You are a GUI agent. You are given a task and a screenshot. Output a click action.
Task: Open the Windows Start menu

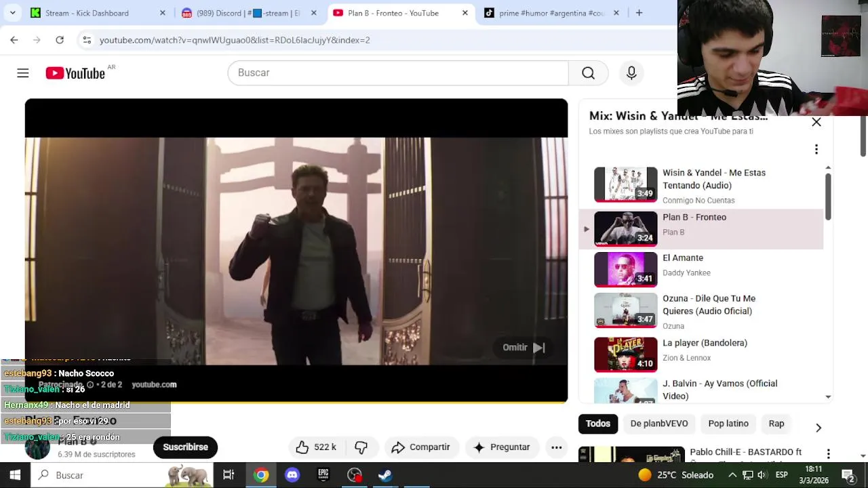15,475
